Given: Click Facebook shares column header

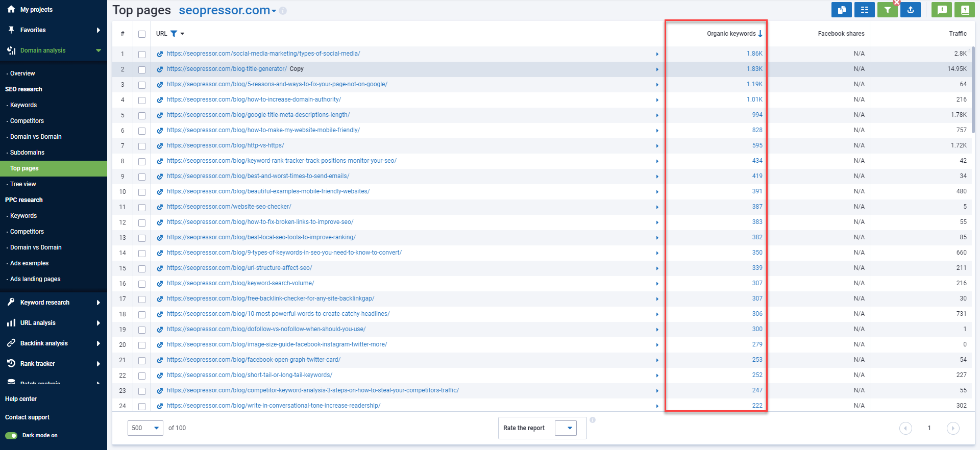Looking at the screenshot, I should pyautogui.click(x=841, y=34).
